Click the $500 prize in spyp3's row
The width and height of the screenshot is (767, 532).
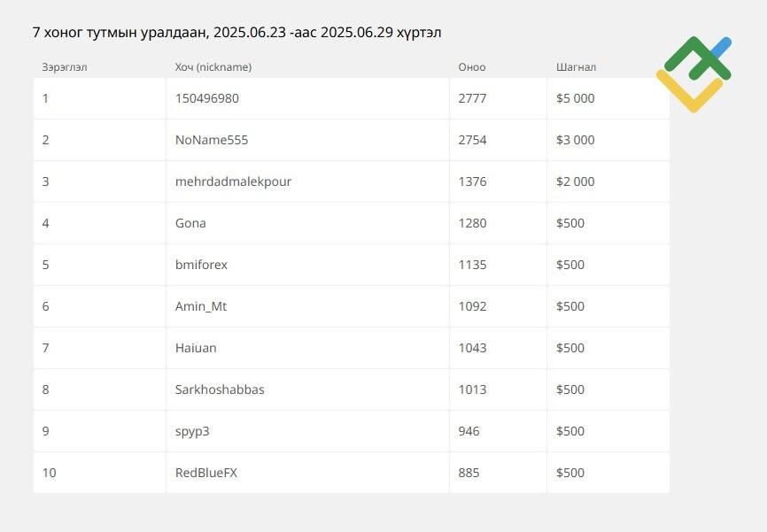tap(569, 431)
